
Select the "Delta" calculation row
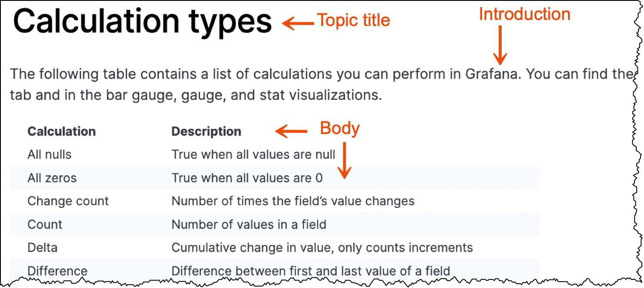43,248
